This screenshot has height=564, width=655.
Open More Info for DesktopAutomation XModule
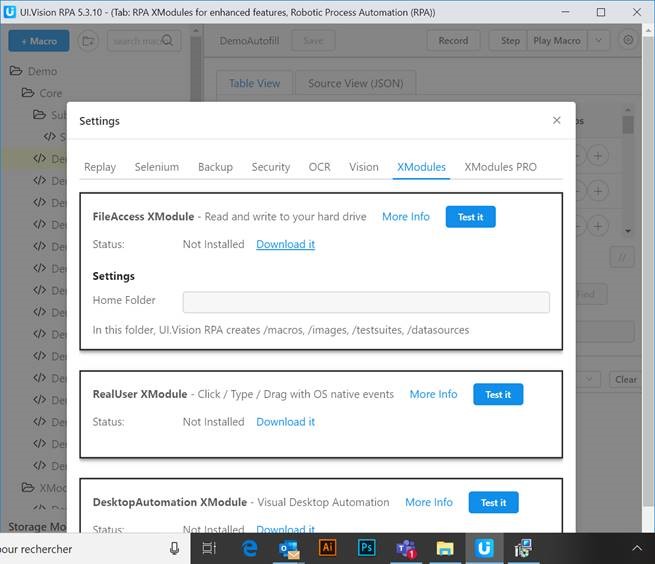[x=429, y=502]
